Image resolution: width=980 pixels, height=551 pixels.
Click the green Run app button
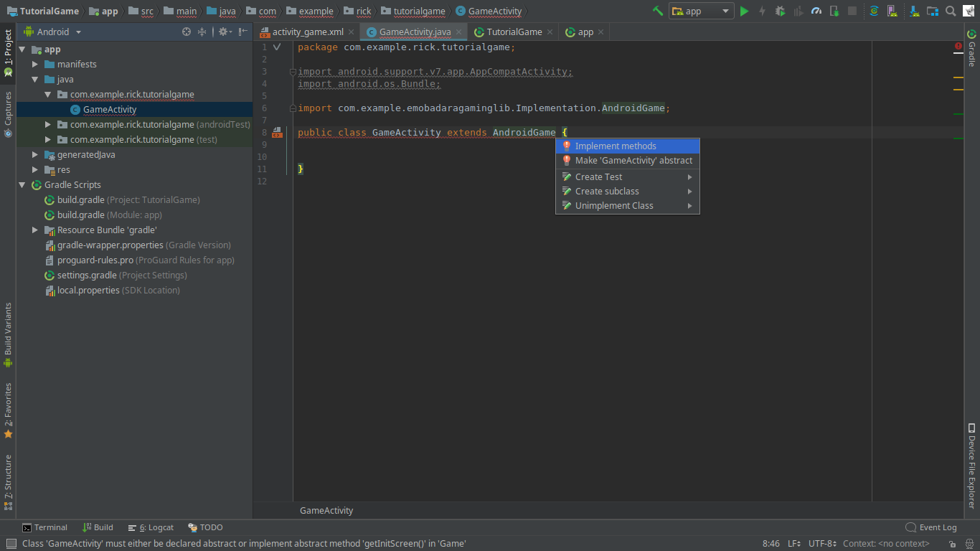[744, 11]
